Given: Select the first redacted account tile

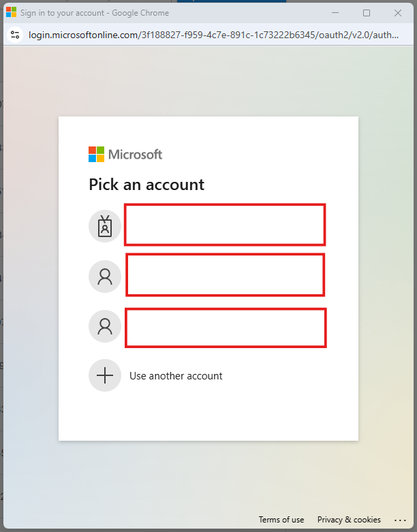Looking at the screenshot, I should 224,225.
